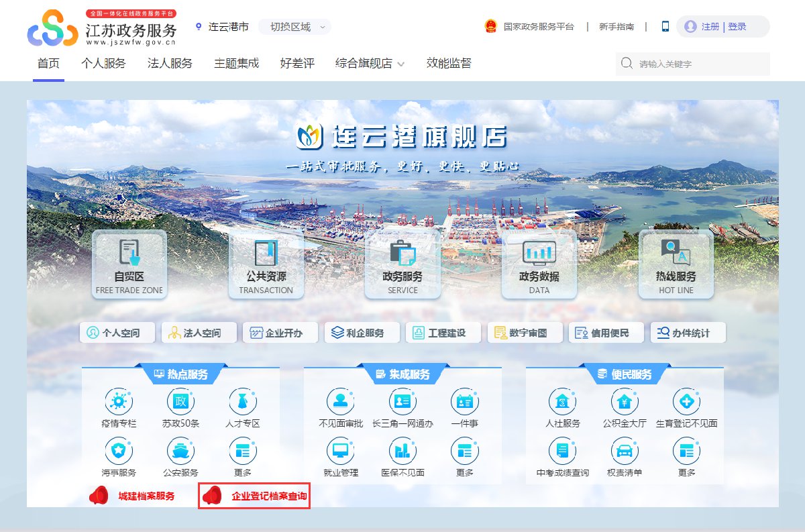Viewport: 805px width, 532px height.
Task: Open 更多 under 热点服务
Action: pos(243,450)
